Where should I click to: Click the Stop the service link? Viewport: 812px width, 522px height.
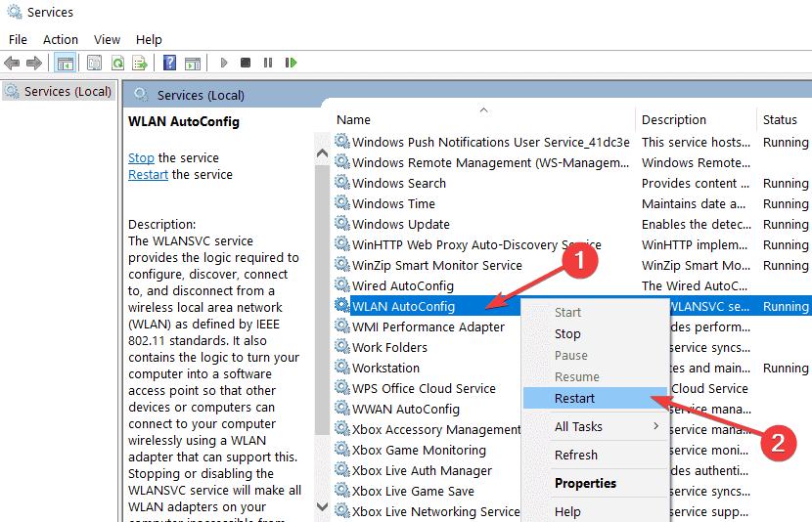click(x=141, y=157)
